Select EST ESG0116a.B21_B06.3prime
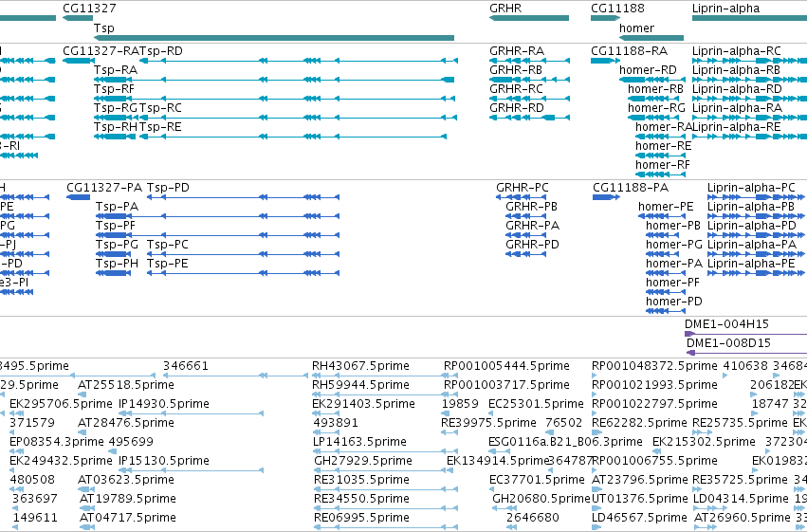This screenshot has height=532, width=807. click(565, 443)
